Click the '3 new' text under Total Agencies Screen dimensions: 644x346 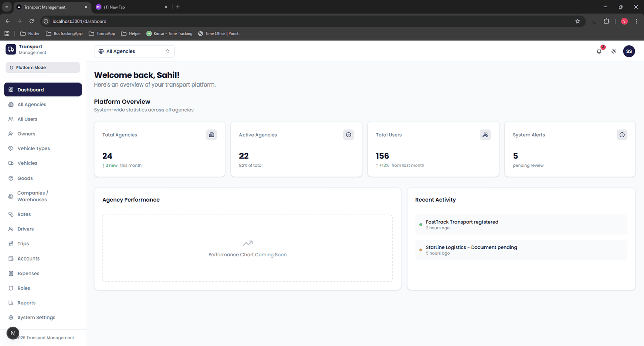(x=110, y=165)
